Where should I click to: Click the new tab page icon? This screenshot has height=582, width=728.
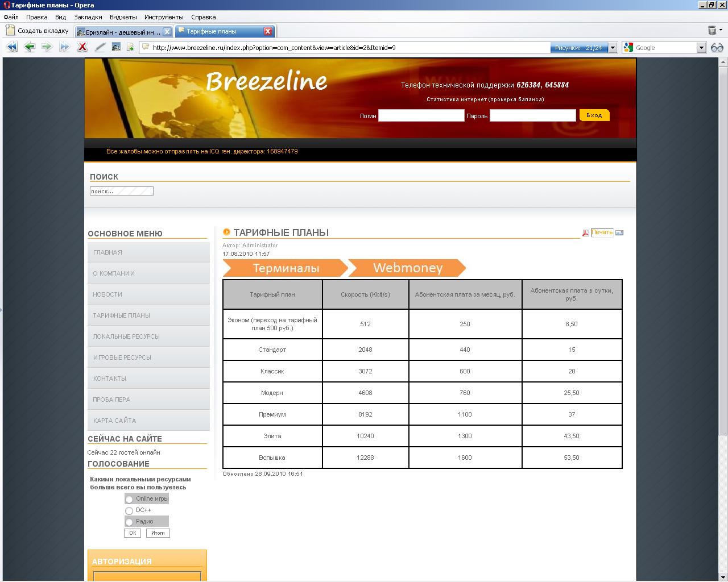[x=10, y=31]
